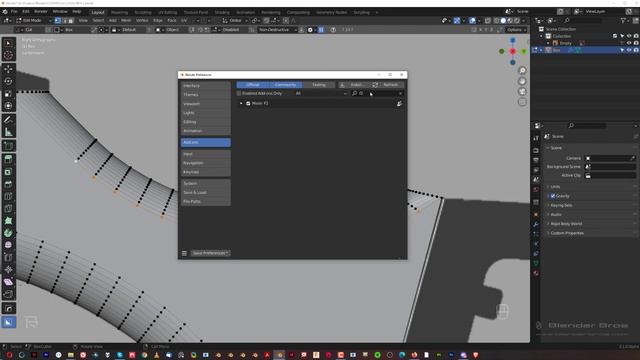
Task: Click the blue Z axis gizmo ball
Action: (513, 40)
